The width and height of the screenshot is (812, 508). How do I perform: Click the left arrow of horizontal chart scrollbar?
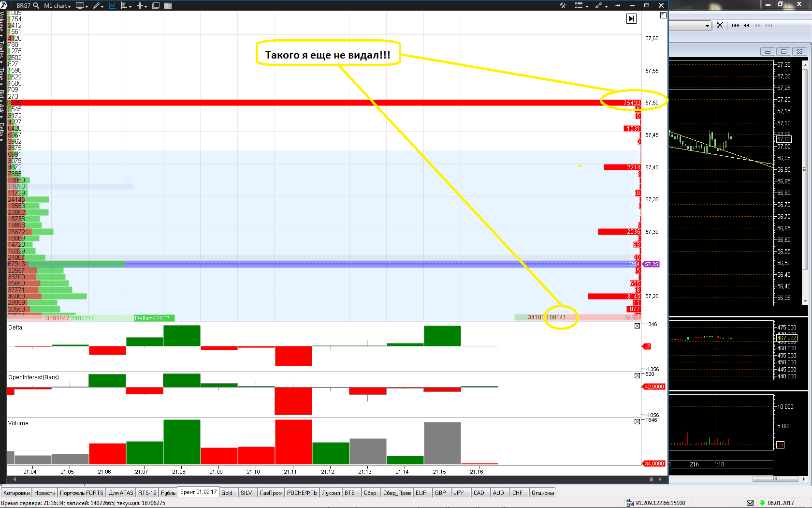click(14, 479)
